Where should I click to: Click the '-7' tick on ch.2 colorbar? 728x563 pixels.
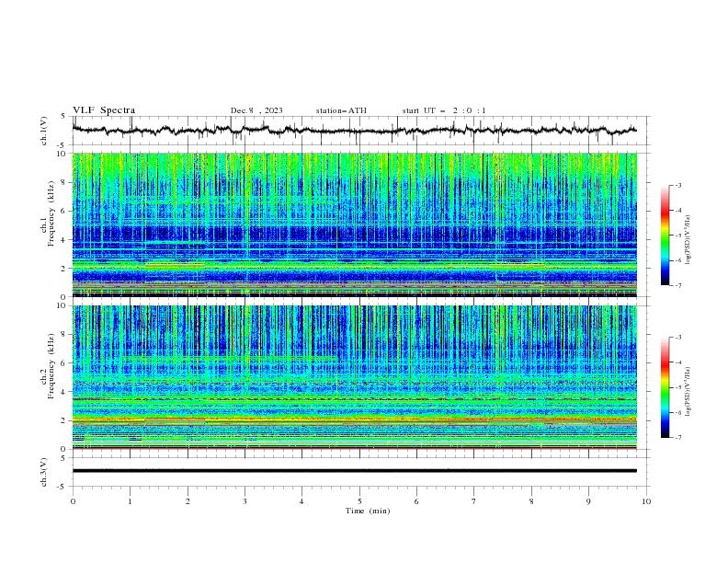point(678,438)
